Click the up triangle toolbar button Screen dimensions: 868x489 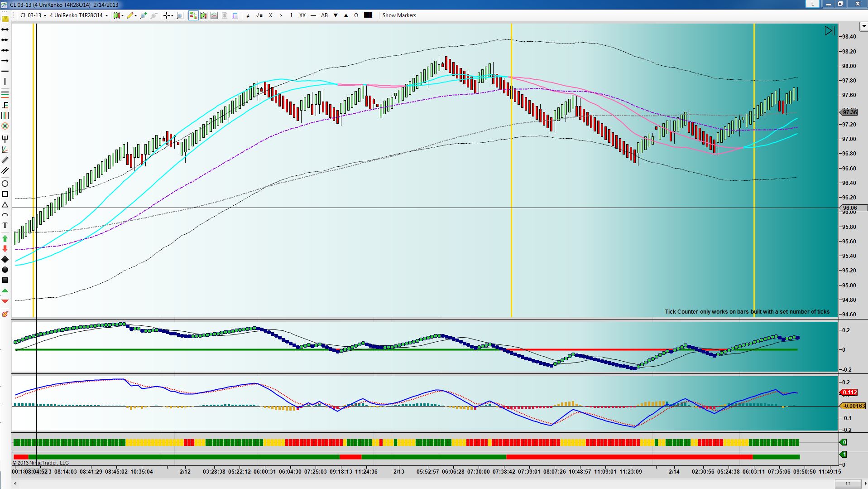pos(346,15)
